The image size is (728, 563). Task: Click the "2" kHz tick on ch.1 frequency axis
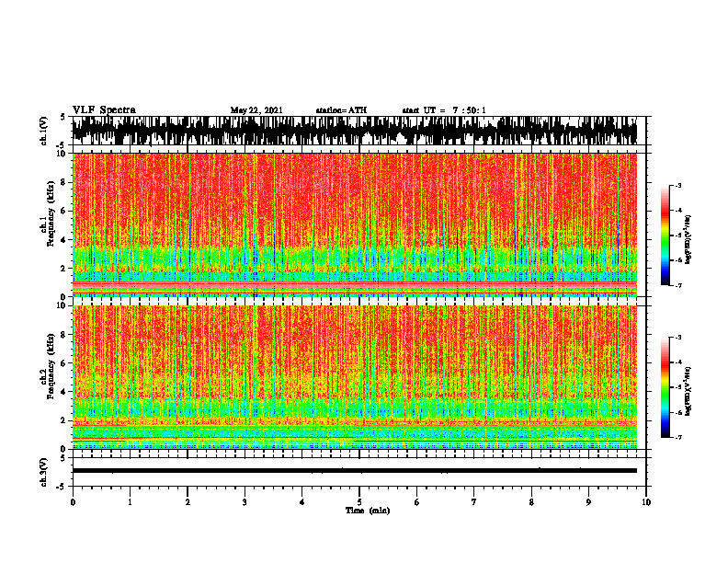[63, 269]
